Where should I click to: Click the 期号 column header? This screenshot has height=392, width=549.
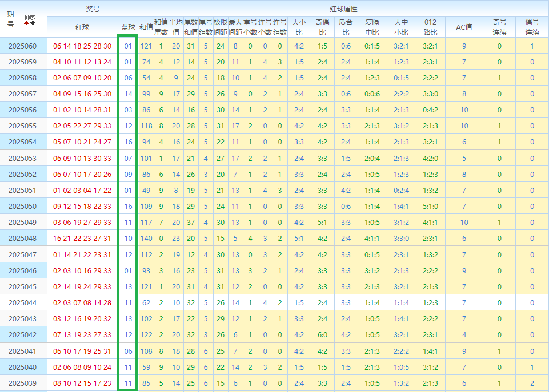coord(11,19)
